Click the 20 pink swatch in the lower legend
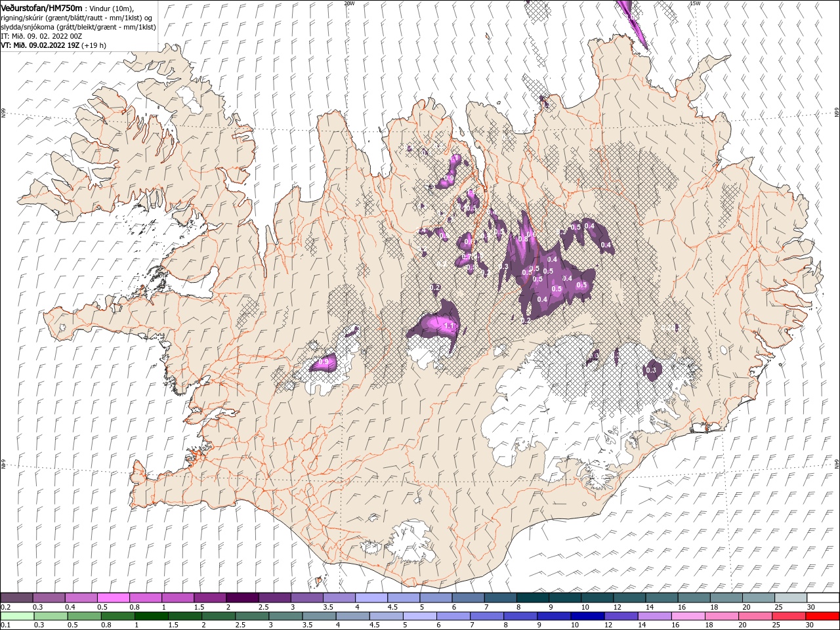The width and height of the screenshot is (840, 630). click(755, 616)
